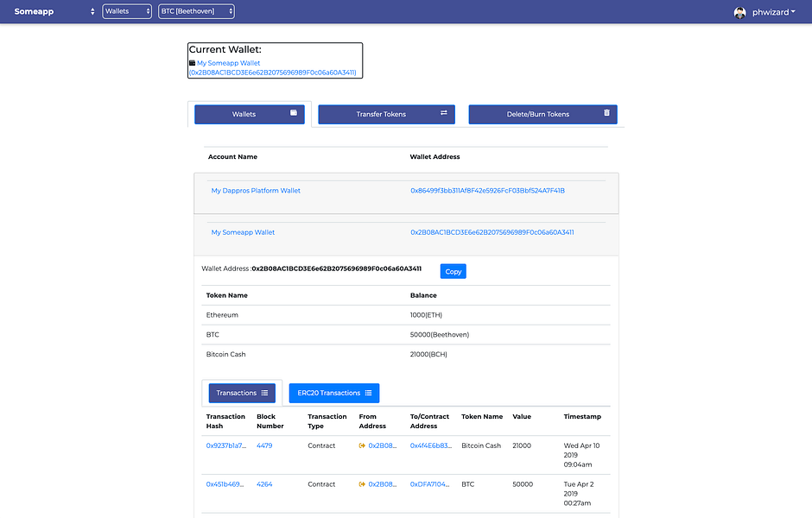Image resolution: width=812 pixels, height=518 pixels.
Task: Open contract address 0xDFA7104...
Action: pos(430,484)
